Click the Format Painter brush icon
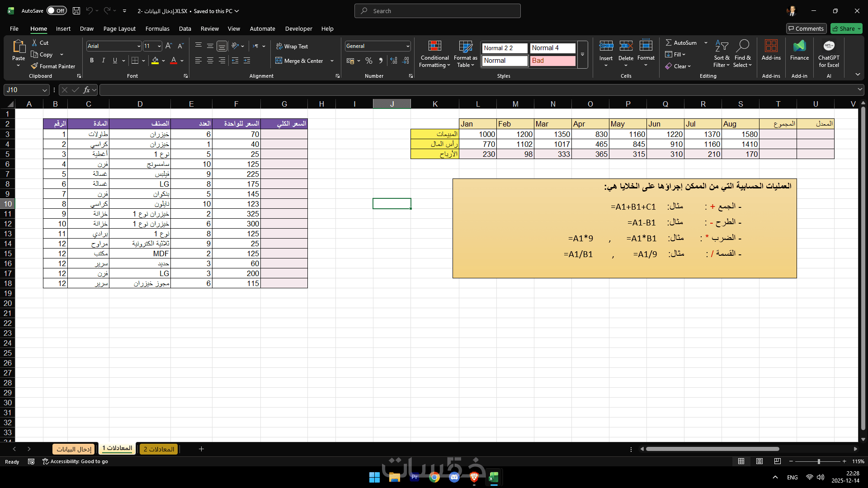This screenshot has width=868, height=488. coord(34,66)
